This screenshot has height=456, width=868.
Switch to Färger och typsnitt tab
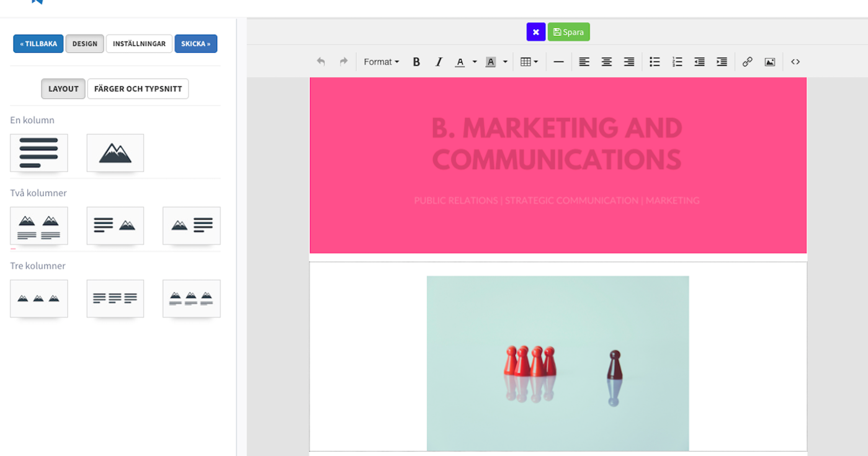(138, 89)
